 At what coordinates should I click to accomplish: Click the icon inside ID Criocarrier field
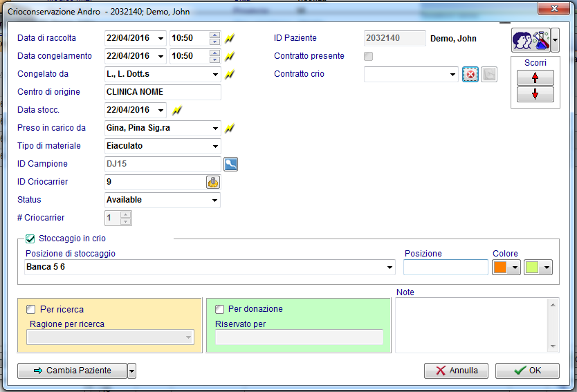(212, 182)
